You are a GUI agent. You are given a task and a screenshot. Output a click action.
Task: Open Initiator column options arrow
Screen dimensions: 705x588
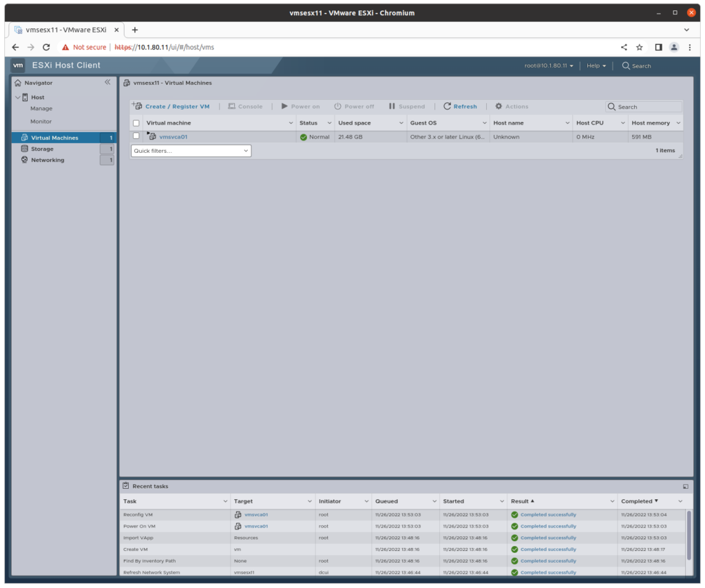366,501
